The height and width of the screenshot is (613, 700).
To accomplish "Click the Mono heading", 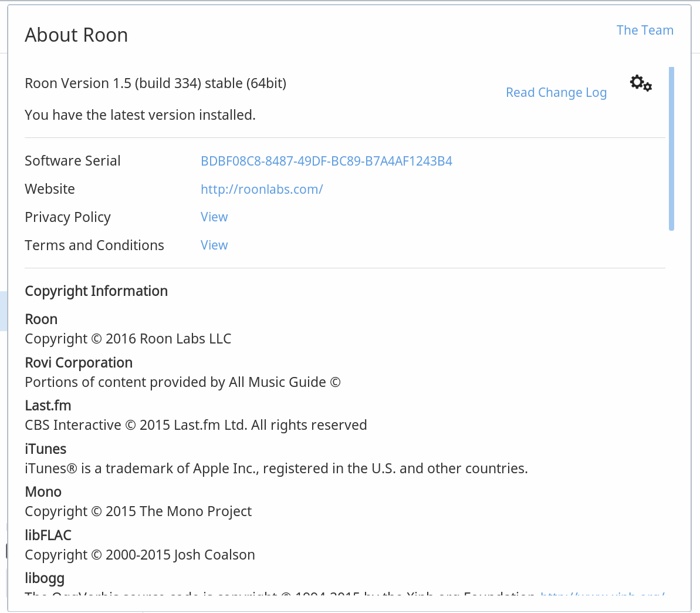I will [43, 492].
